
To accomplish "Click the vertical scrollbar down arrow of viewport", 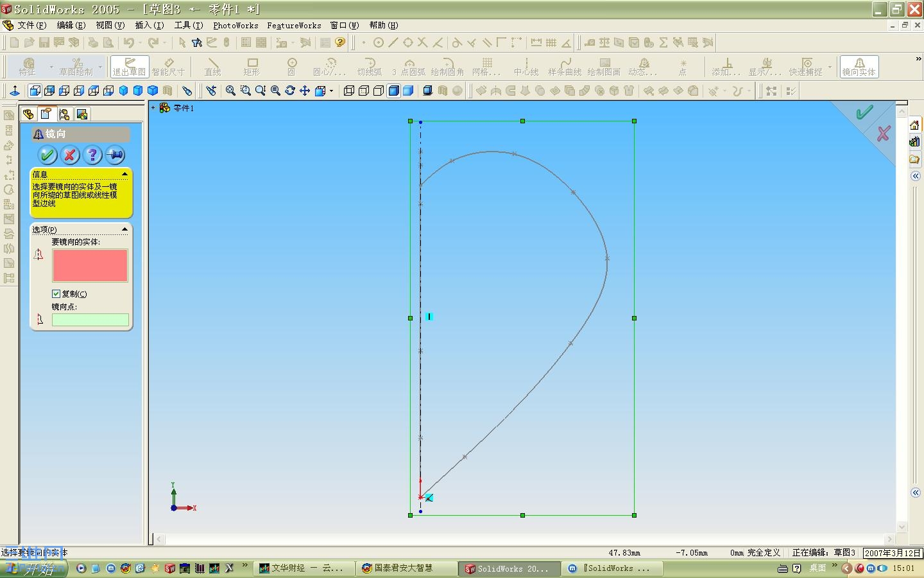I will pos(902,527).
